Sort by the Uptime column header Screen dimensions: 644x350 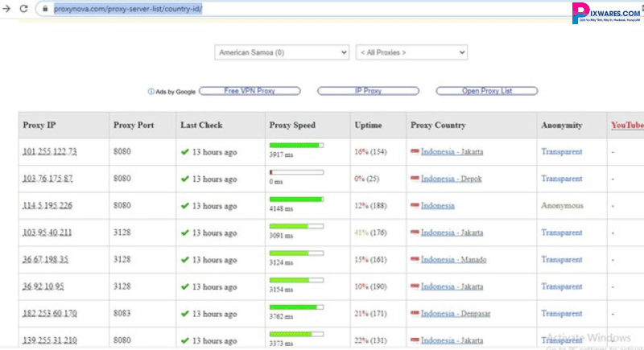tap(368, 126)
